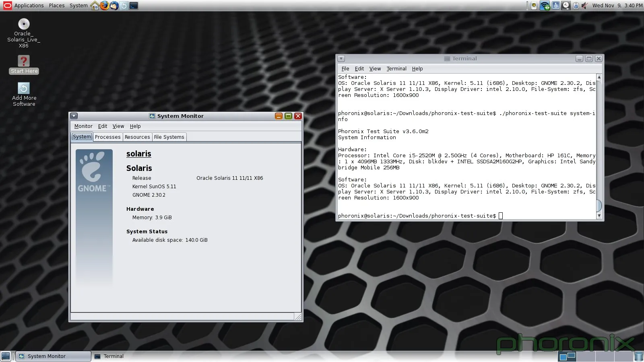
Task: Switch to the second workspace in pager
Action: coord(586,356)
